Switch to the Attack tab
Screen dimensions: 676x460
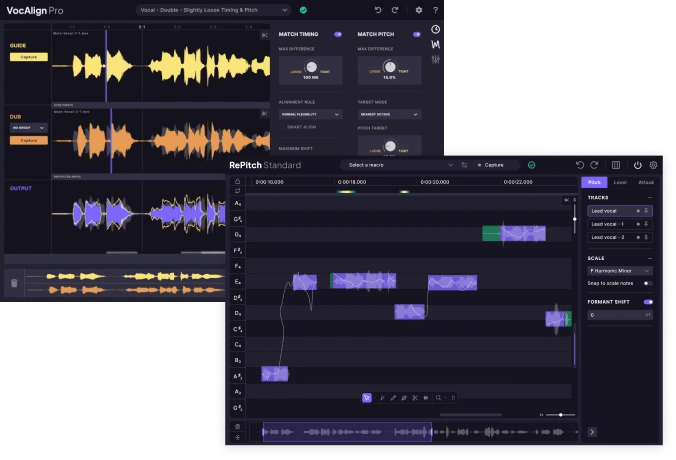point(646,182)
